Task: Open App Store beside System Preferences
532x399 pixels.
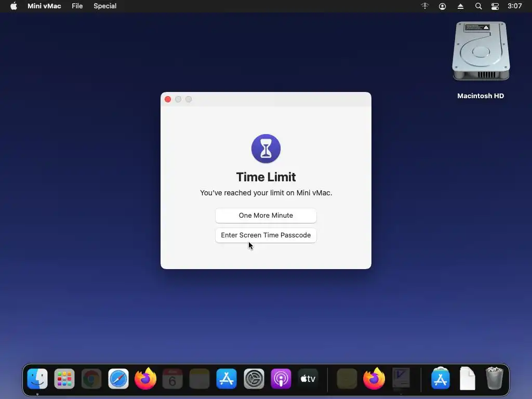Action: pyautogui.click(x=227, y=379)
